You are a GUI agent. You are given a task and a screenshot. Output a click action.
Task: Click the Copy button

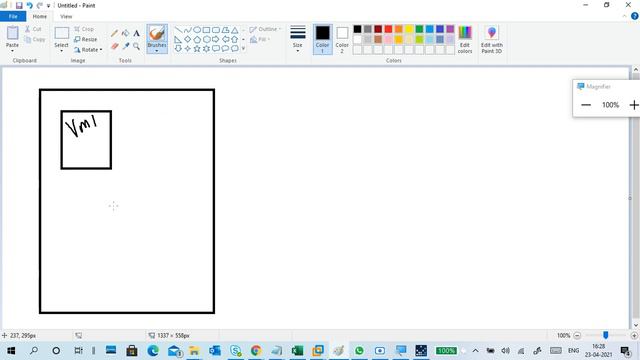coord(35,39)
